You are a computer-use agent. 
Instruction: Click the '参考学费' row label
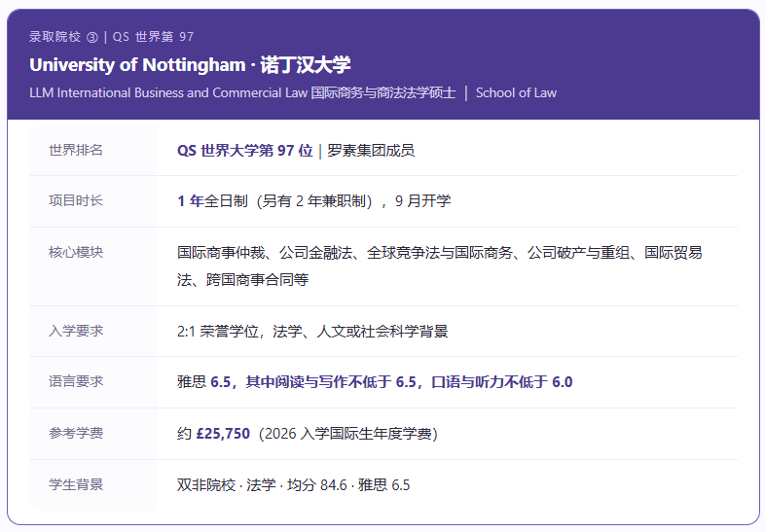76,433
